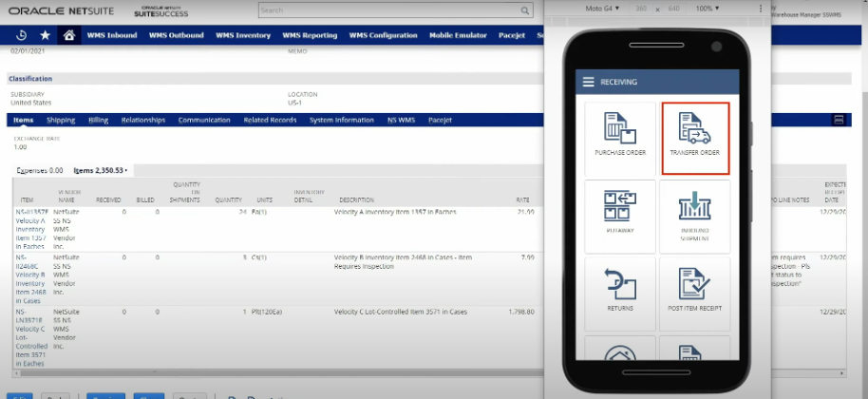
Task: Click the subsidiary value United States
Action: point(31,103)
